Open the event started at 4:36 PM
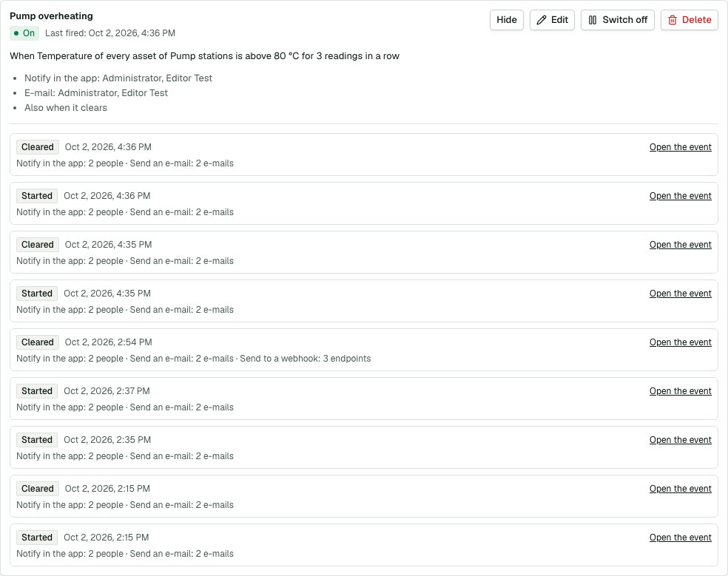728x576 pixels. [x=680, y=196]
